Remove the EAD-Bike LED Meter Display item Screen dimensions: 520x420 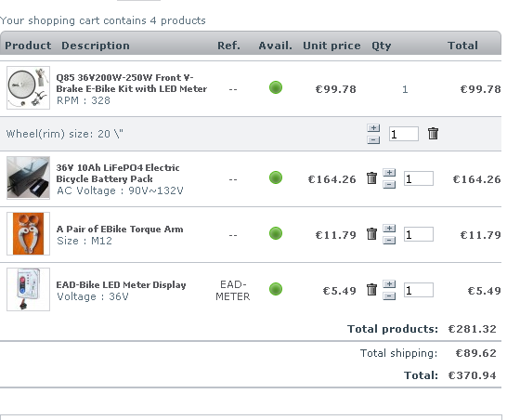[x=371, y=290]
